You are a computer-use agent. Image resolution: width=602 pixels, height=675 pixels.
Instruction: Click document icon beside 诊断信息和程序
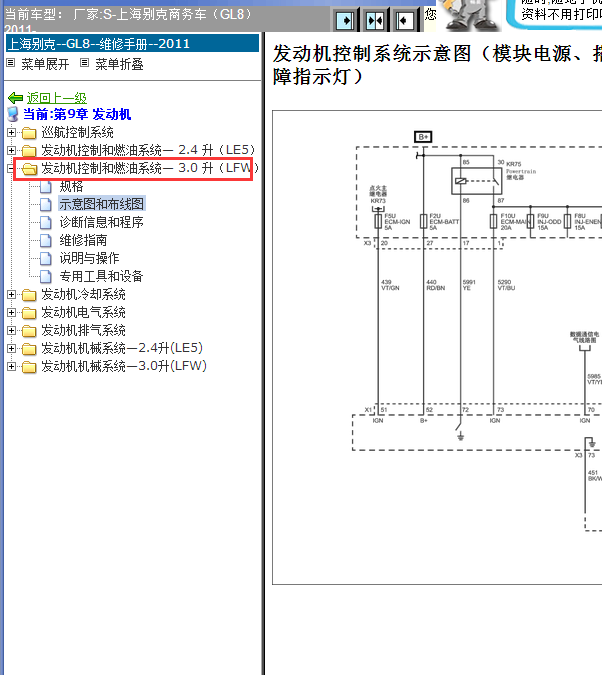[x=46, y=223]
